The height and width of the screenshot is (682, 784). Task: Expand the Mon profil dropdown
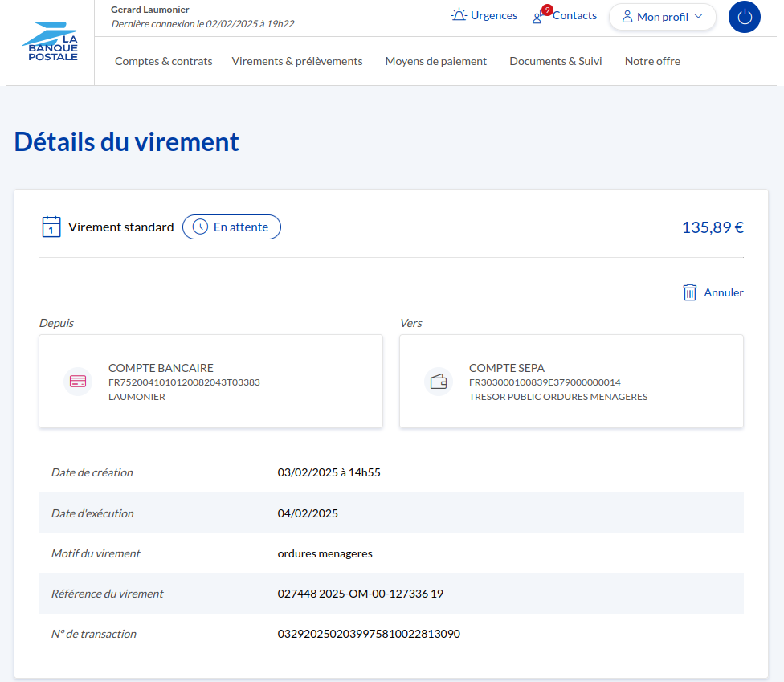coord(662,17)
